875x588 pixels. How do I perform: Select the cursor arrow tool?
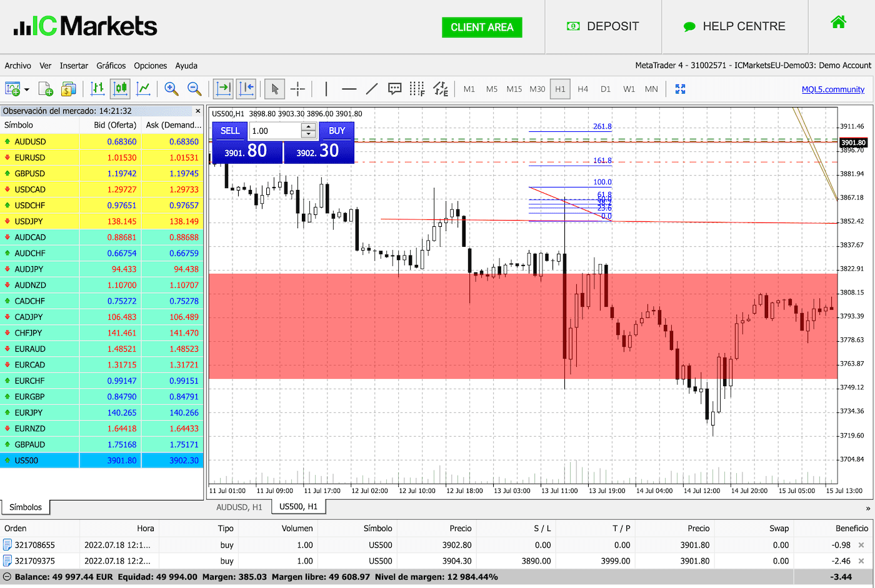(274, 89)
